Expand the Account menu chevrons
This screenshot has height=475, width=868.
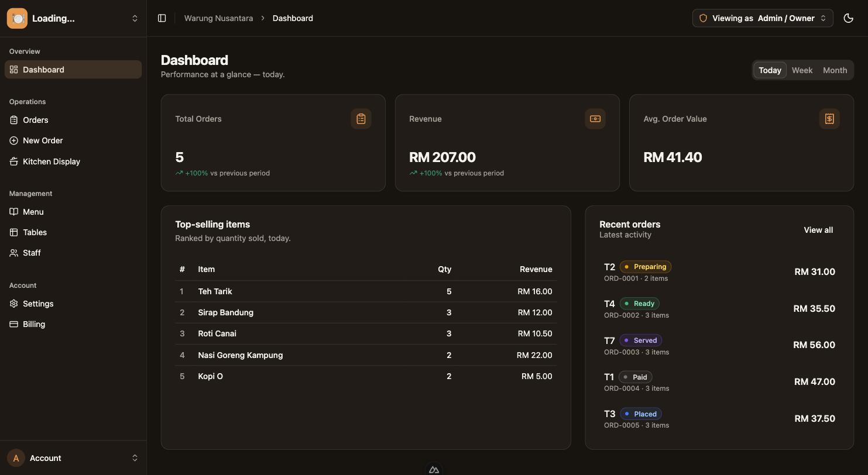[135, 458]
